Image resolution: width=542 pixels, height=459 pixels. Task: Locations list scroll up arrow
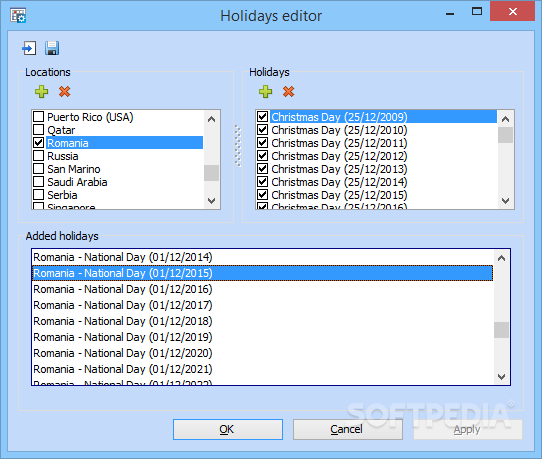212,119
